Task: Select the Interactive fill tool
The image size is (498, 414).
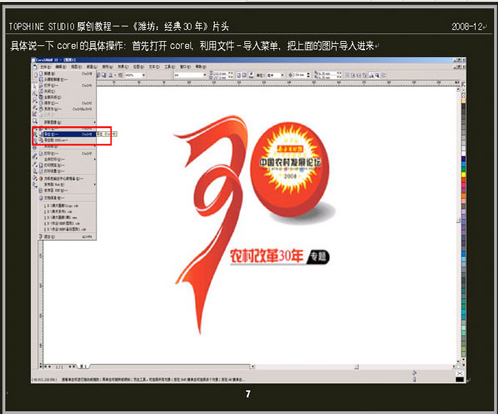Action: [35, 185]
